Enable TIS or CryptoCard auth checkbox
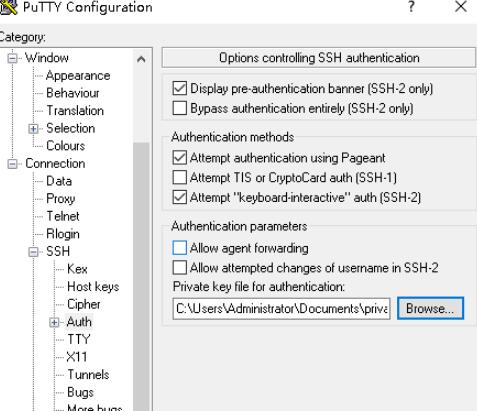477x411 pixels. (x=180, y=177)
